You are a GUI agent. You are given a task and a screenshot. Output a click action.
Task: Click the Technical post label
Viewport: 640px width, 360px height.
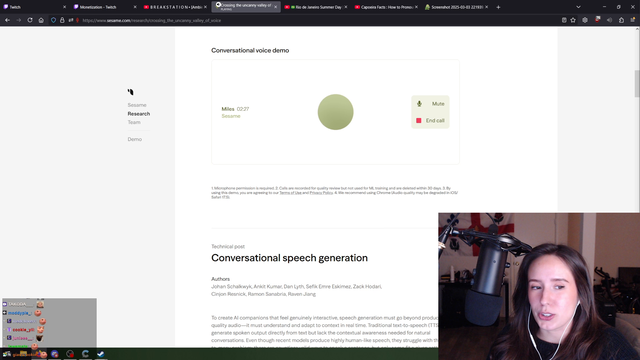[x=228, y=247]
